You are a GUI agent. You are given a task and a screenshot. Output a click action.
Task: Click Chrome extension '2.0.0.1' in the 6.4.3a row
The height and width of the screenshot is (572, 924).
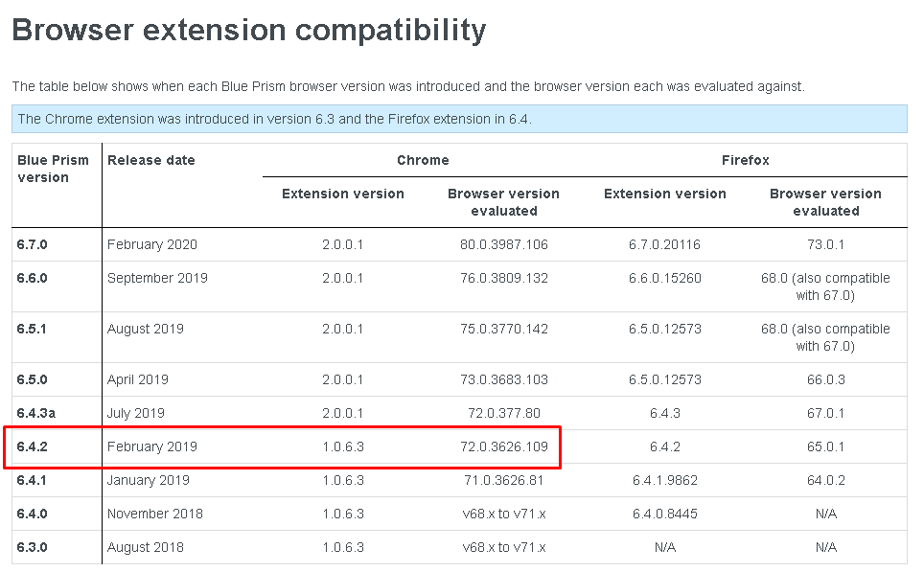coord(343,413)
